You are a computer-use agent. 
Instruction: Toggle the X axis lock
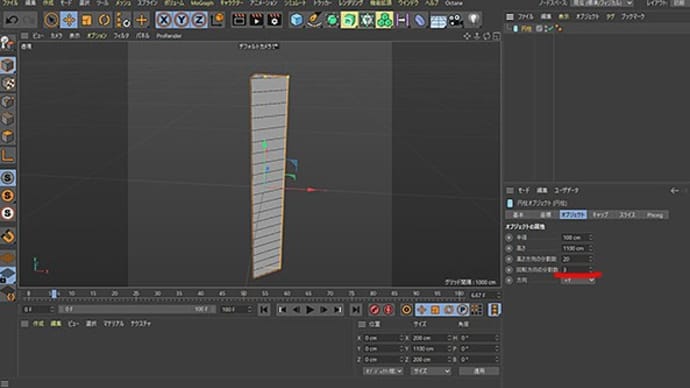tap(164, 20)
